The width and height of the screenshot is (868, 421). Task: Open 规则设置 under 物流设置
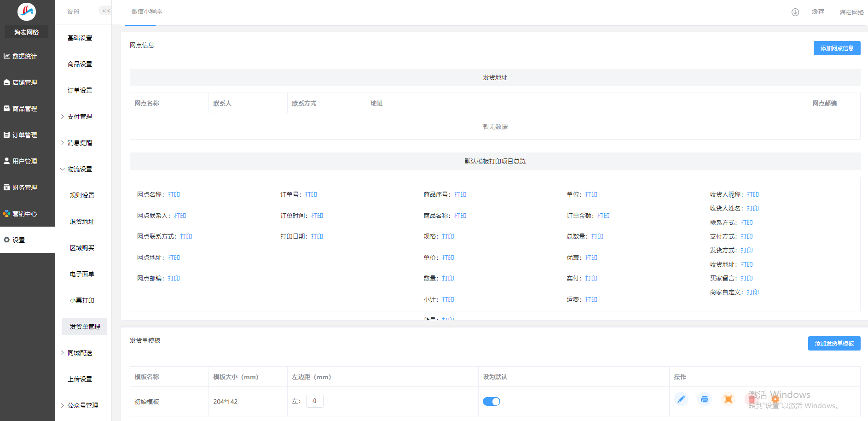pyautogui.click(x=82, y=195)
